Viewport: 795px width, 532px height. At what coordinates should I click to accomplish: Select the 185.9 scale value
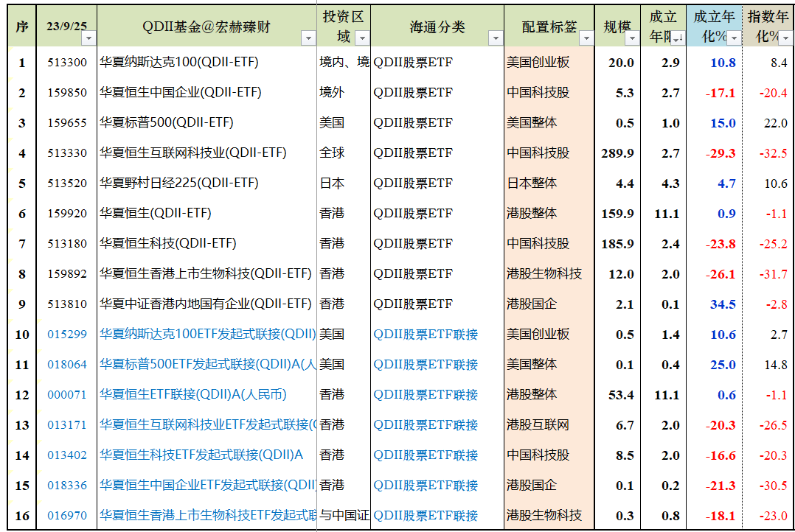pos(617,244)
